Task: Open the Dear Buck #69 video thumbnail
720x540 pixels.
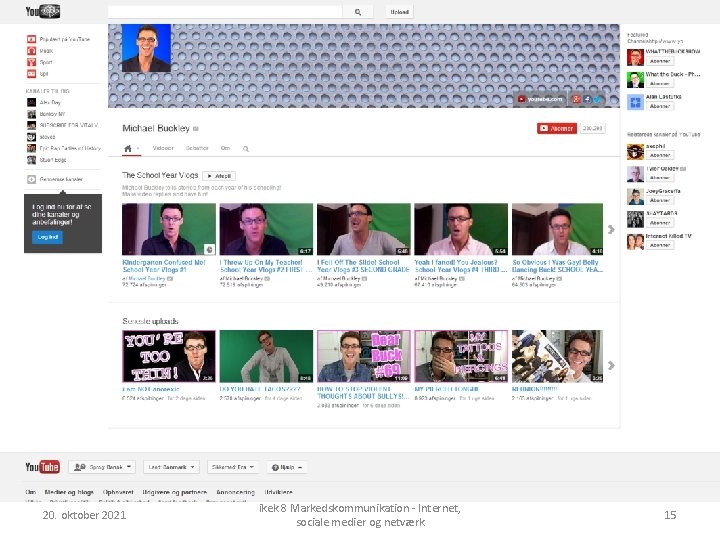Action: (364, 356)
